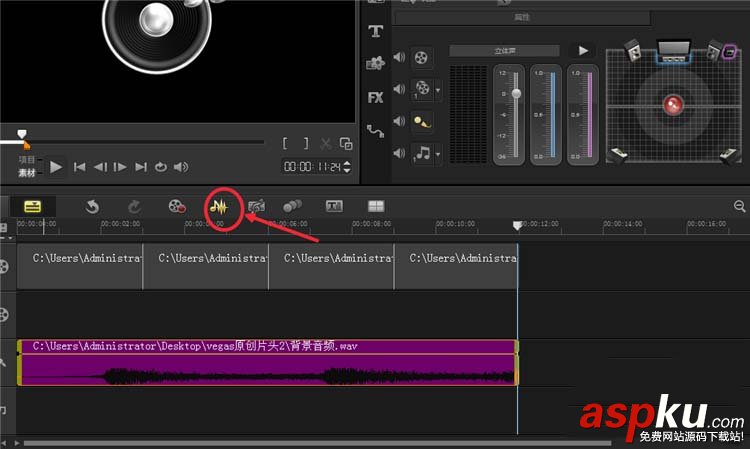Click the preview scrubber handle
Viewport: 750px width, 449px height.
click(22, 134)
